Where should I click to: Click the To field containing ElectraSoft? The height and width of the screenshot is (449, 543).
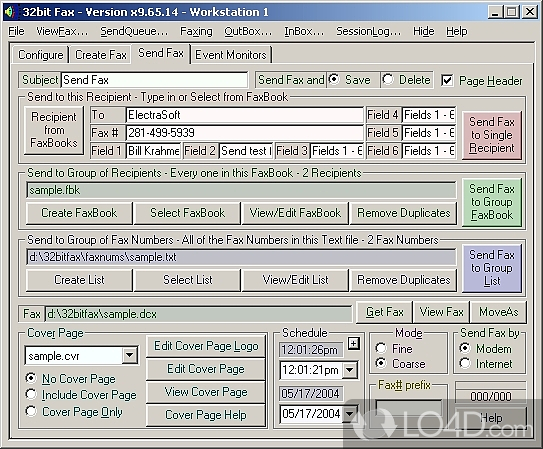click(x=244, y=115)
